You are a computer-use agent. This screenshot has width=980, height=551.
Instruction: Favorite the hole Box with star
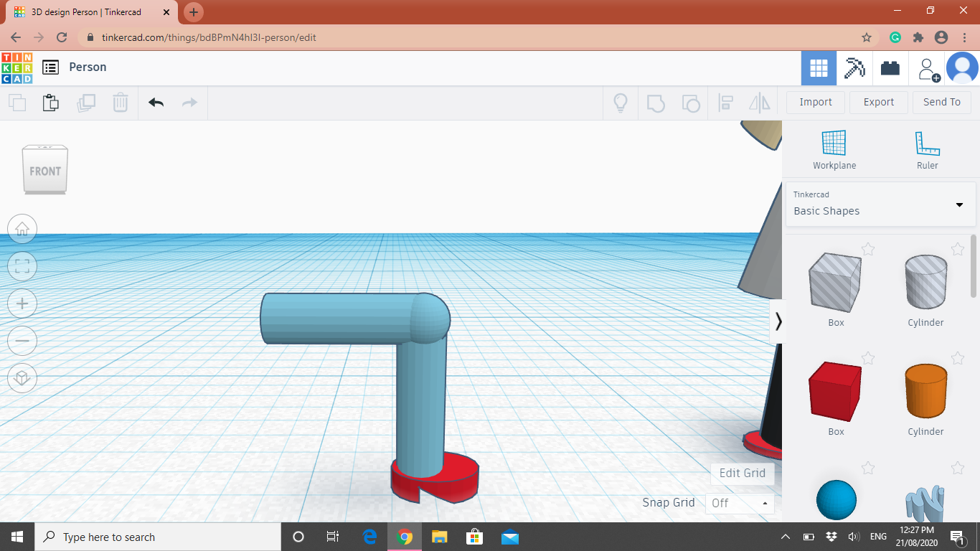(x=868, y=249)
